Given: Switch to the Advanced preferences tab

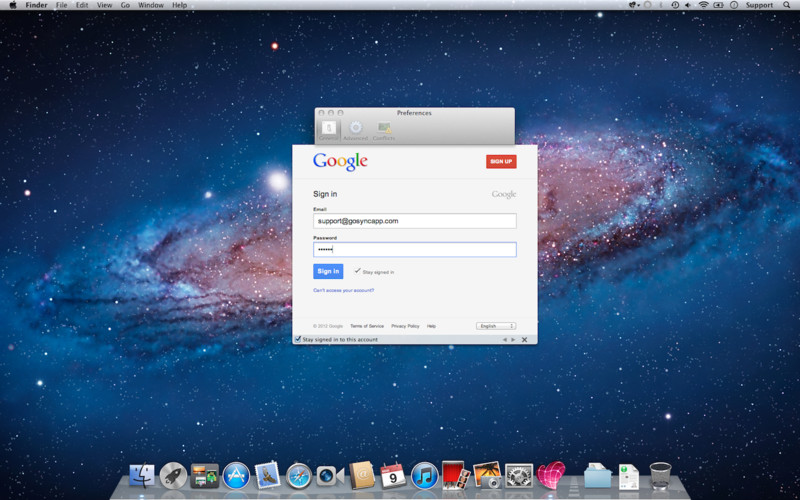Looking at the screenshot, I should point(356,131).
